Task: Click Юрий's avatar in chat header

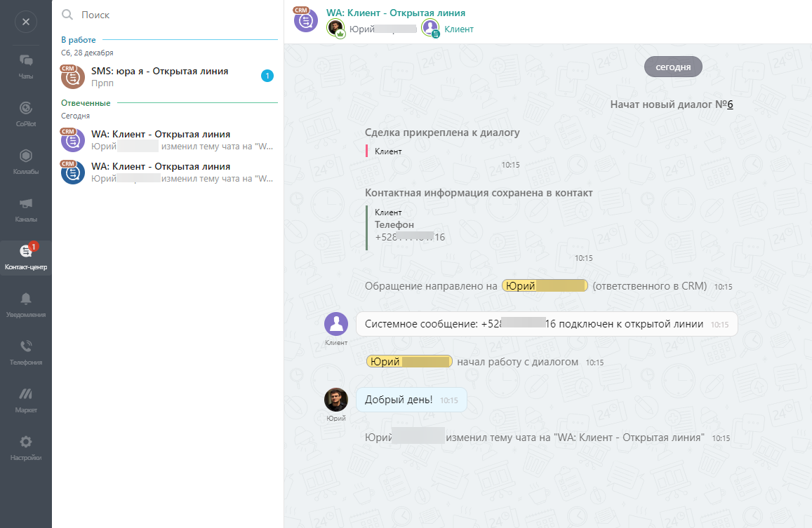Action: tap(336, 29)
